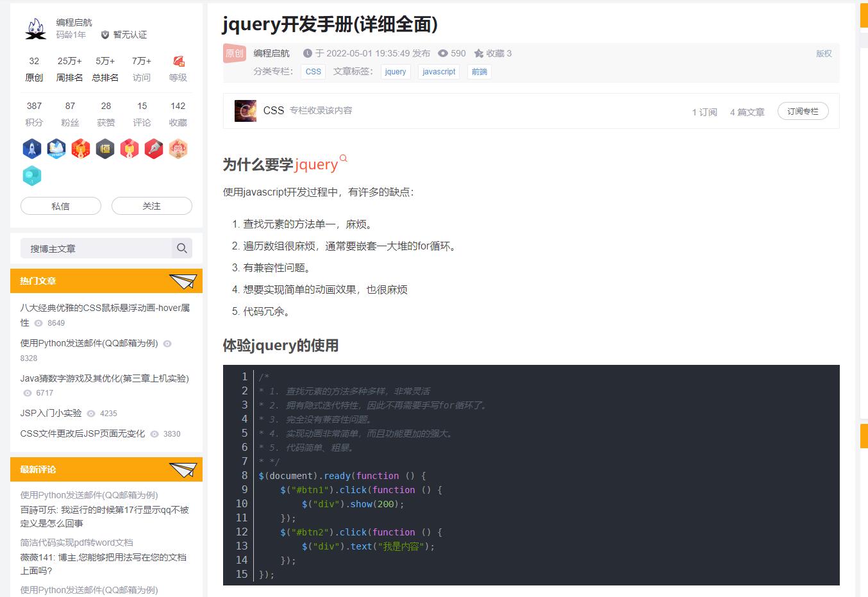This screenshot has width=868, height=597.
Task: Click the red level badge icon above 等级
Action: [178, 61]
